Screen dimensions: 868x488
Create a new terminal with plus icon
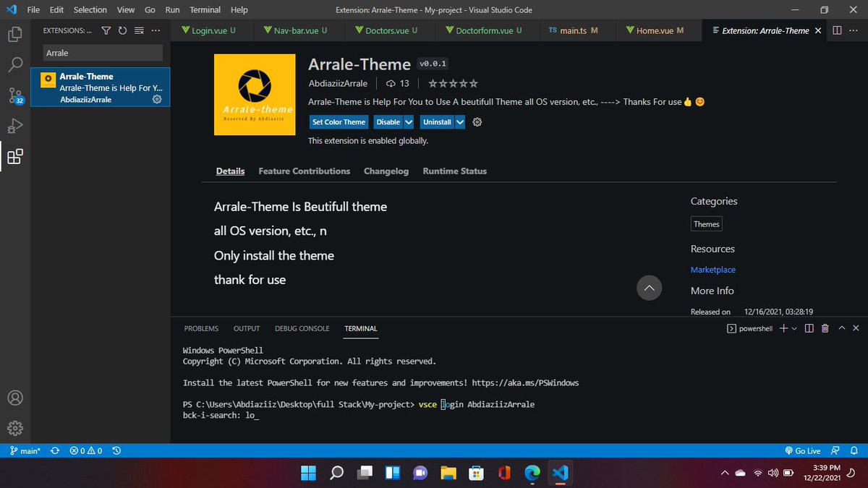pos(783,328)
